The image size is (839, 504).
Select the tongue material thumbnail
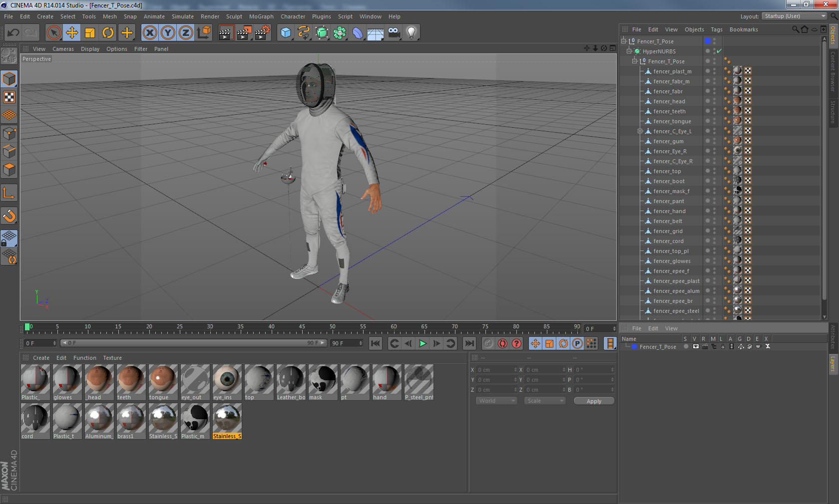[x=163, y=382]
